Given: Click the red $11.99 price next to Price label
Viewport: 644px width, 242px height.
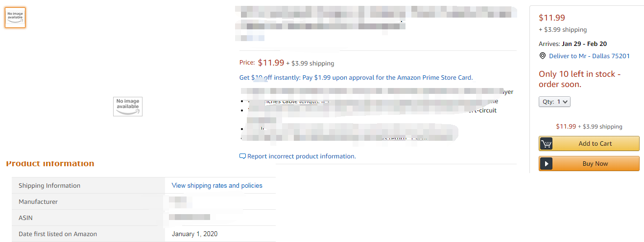Looking at the screenshot, I should (271, 63).
